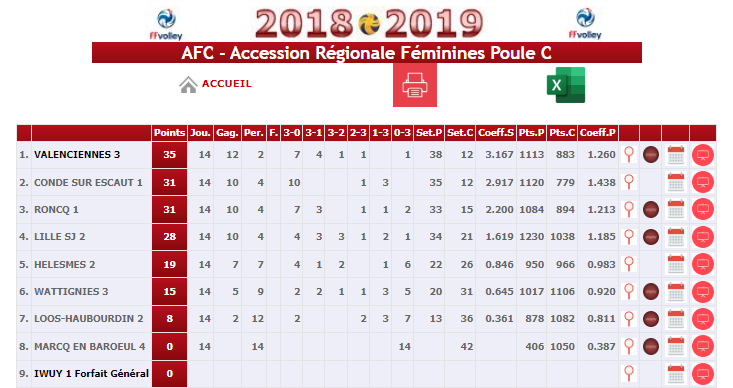Select the IWUY 1 Forfait Général team name
Viewport: 733px width, 388px height.
tap(92, 374)
